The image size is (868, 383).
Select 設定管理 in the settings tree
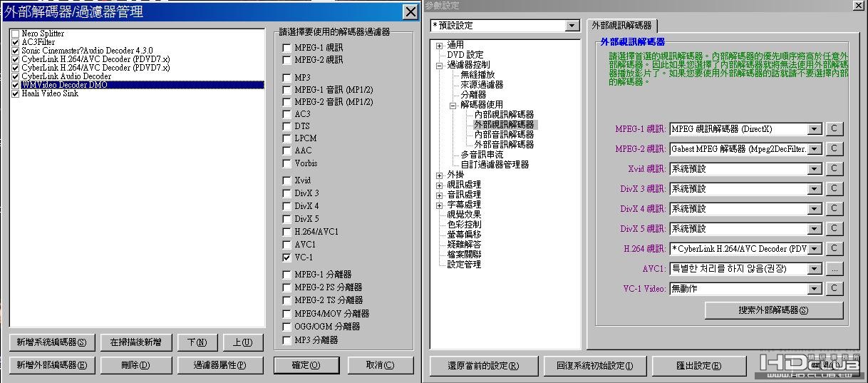(464, 265)
